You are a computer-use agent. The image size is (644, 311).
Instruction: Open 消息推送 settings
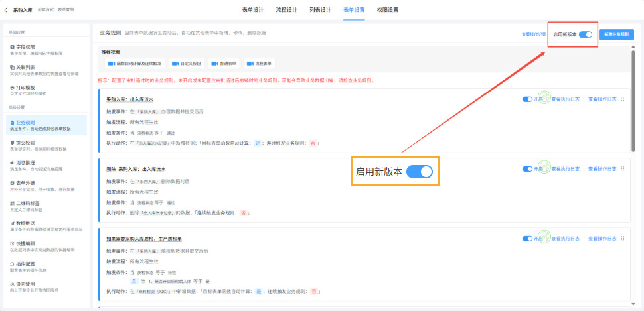46,165
